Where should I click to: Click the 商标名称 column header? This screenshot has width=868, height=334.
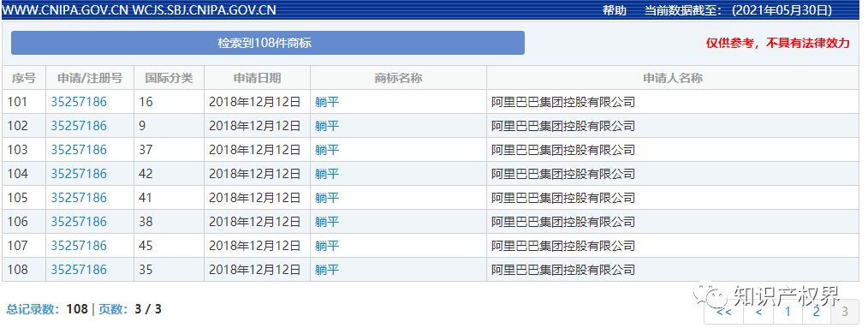point(398,78)
